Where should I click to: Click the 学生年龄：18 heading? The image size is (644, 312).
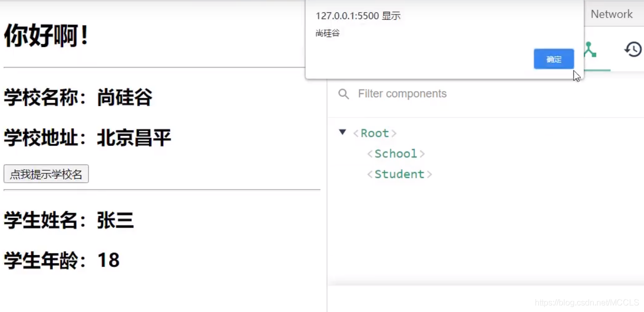pyautogui.click(x=62, y=260)
